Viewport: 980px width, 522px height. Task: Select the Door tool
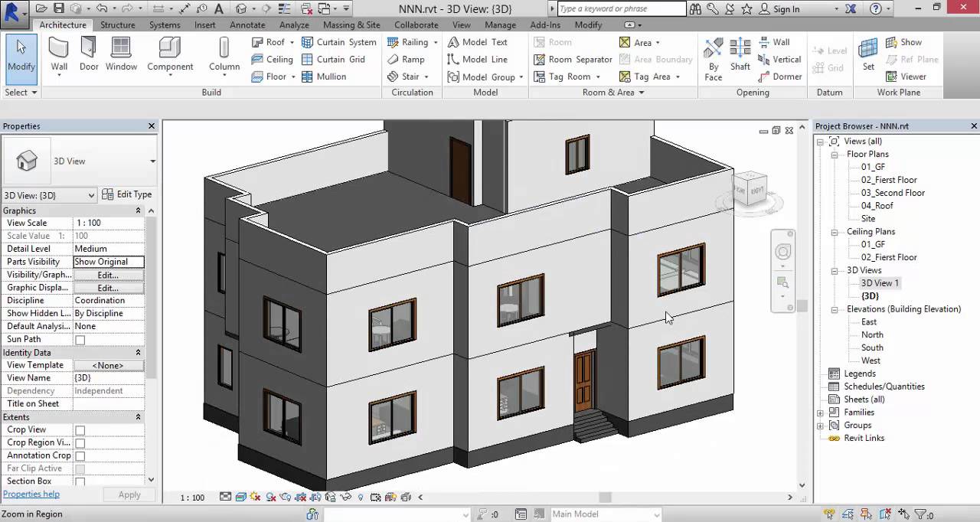[89, 54]
